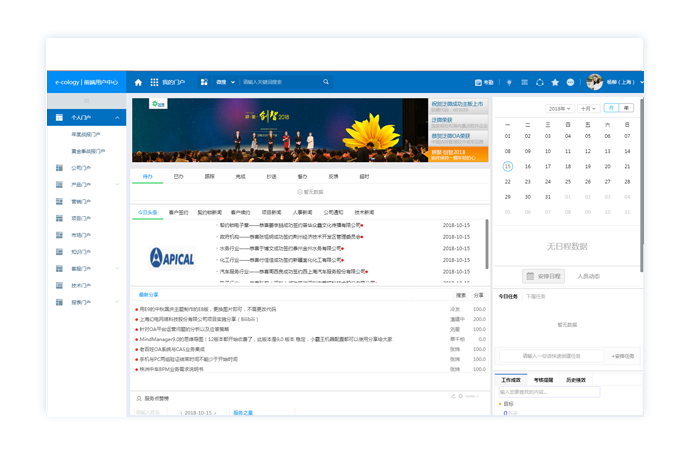690x450 pixels.
Task: Click the 公司门户 sidebar icon
Action: (x=59, y=168)
